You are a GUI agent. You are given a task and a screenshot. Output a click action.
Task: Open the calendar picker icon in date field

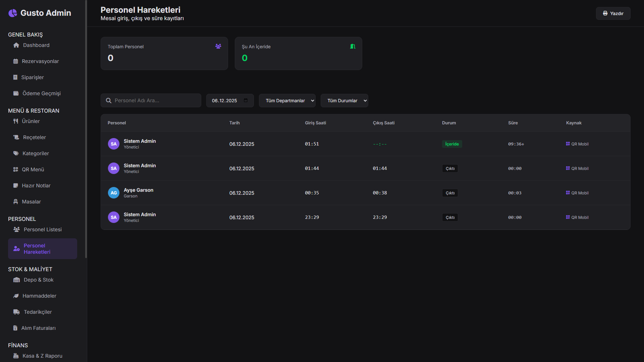tap(246, 101)
